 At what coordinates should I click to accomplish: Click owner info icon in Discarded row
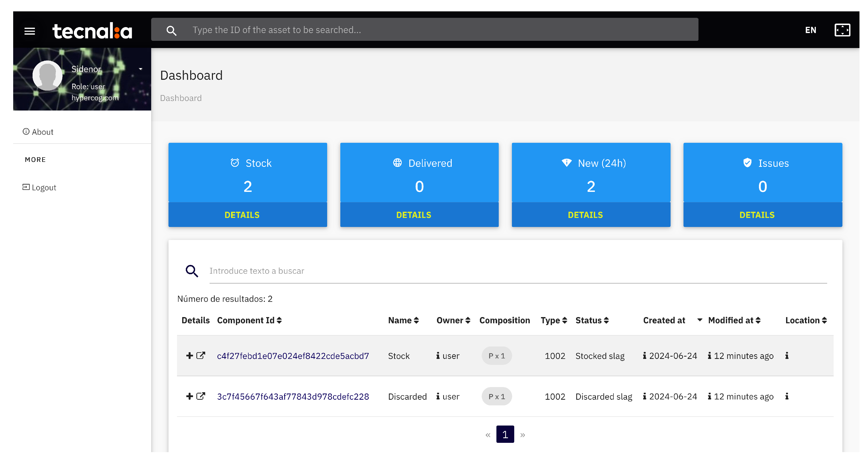[x=438, y=396]
